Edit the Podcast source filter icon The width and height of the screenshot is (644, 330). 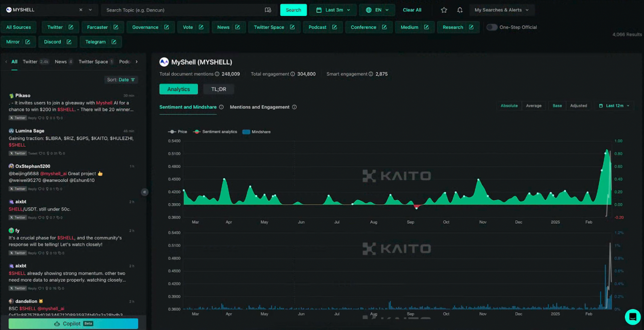click(x=334, y=27)
